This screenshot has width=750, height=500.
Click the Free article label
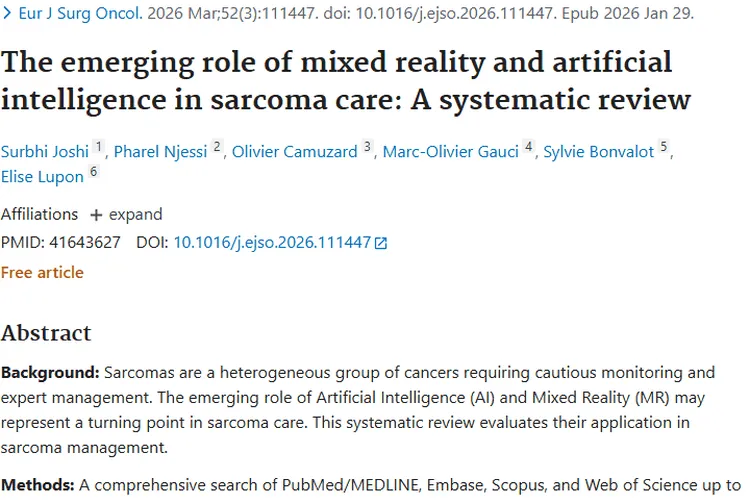point(42,272)
